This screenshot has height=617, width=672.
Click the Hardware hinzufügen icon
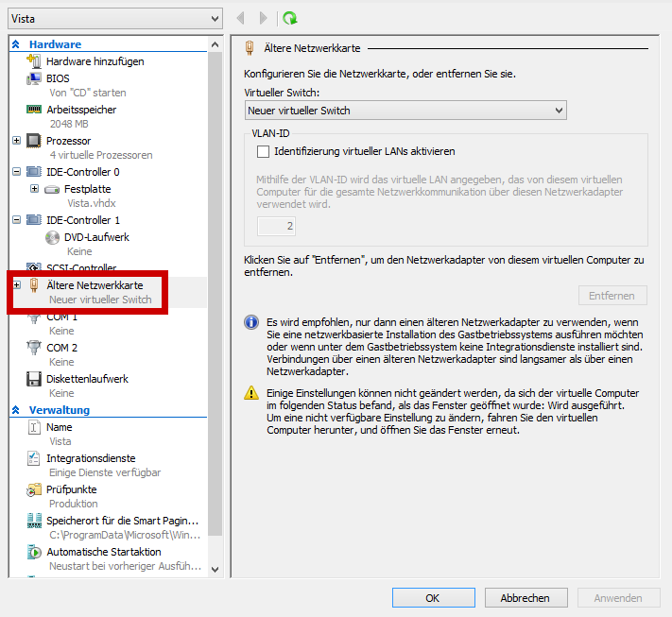coord(34,61)
